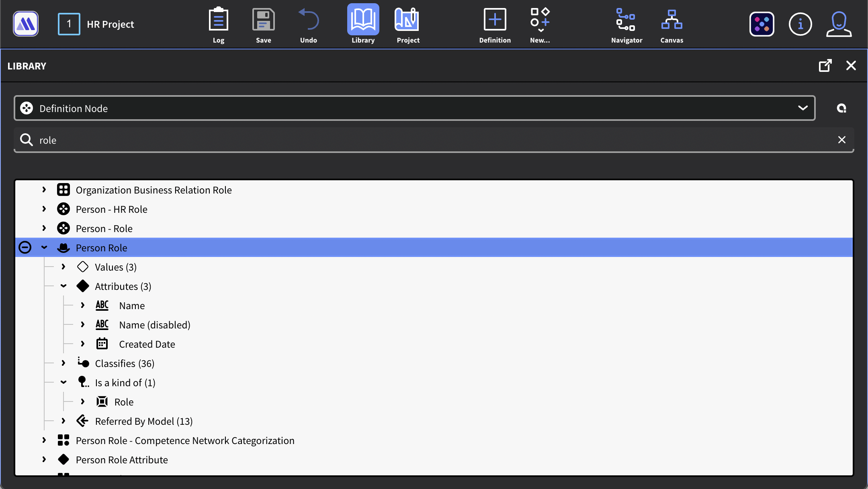Click the role search input field
868x489 pixels.
pos(402,140)
